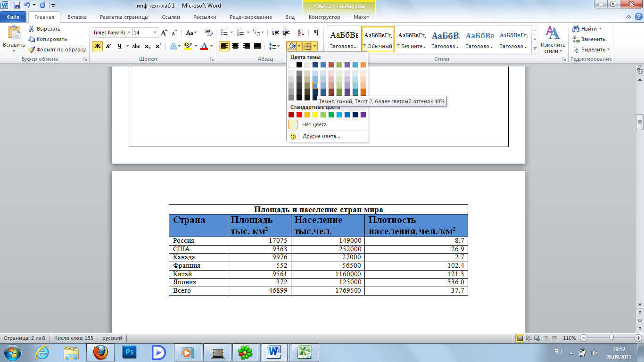
Task: Click the Undo arrow in quick access toolbar
Action: coord(27,6)
